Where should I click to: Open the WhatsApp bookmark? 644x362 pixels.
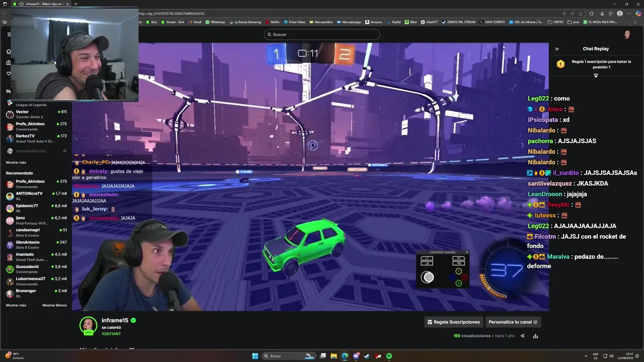point(215,22)
